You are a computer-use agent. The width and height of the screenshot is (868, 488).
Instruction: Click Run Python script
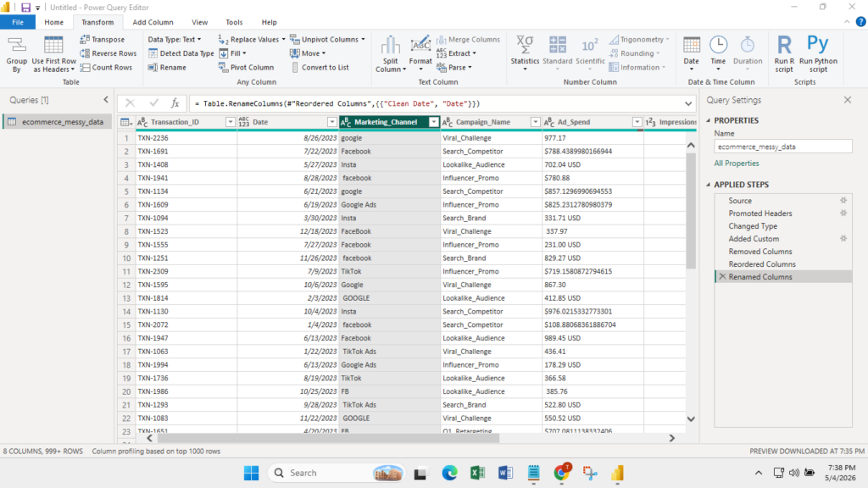818,53
